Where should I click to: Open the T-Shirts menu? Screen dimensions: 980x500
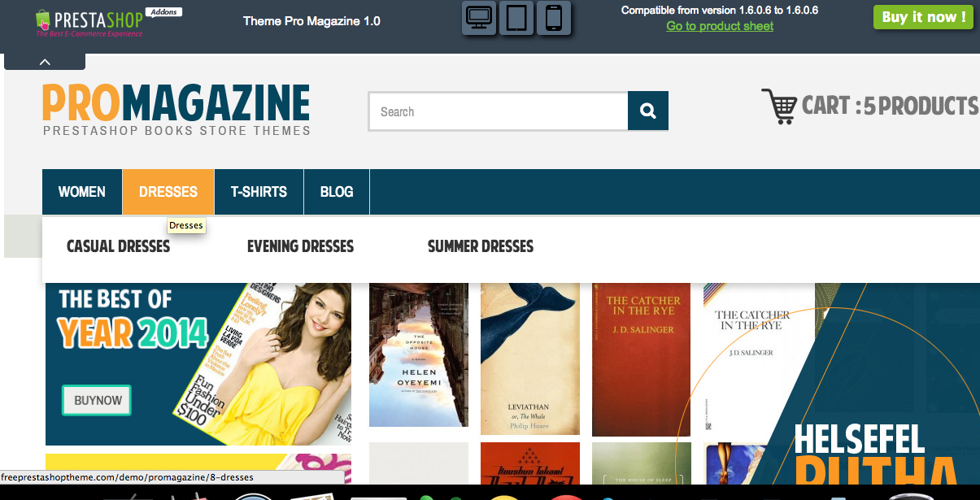point(259,192)
